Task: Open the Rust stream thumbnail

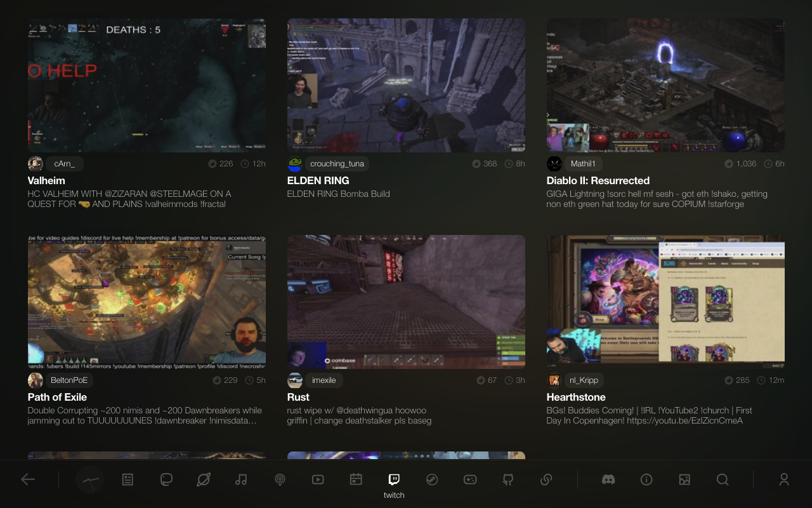Action: (x=406, y=302)
